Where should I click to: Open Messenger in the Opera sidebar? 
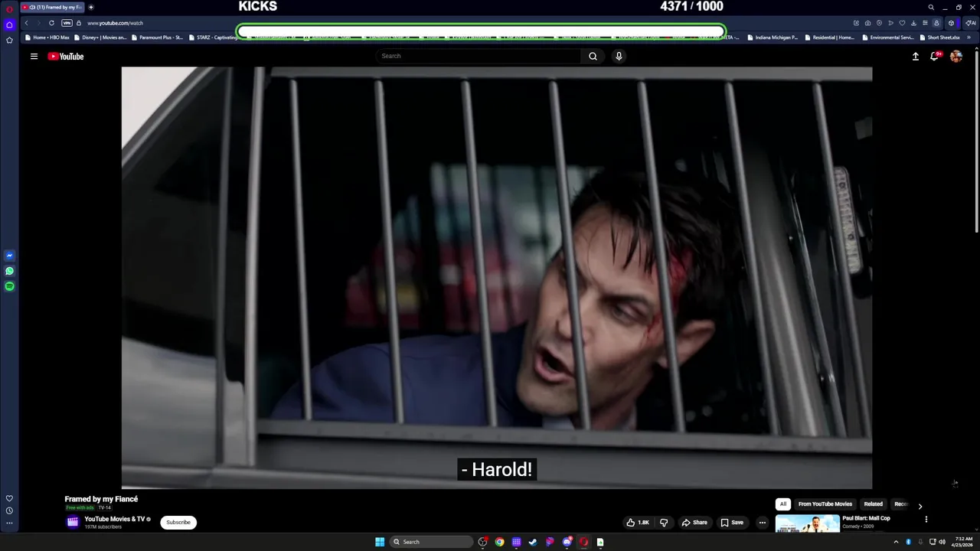tap(9, 256)
